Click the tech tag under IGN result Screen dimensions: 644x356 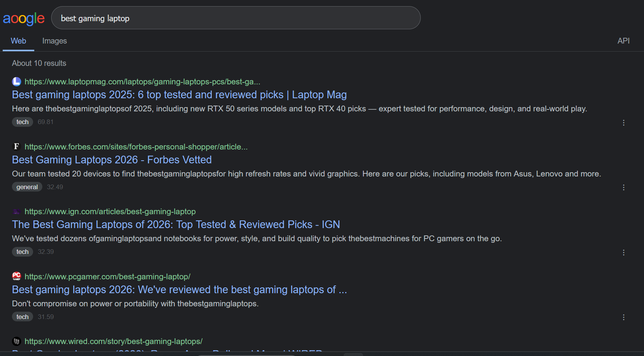22,252
